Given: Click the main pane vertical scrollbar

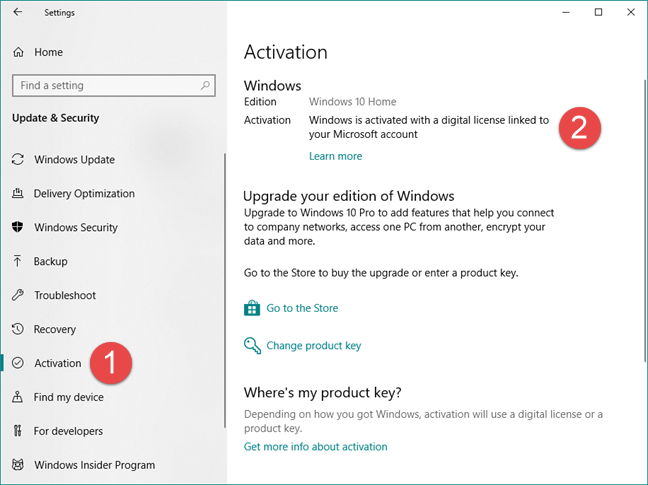Looking at the screenshot, I should tap(645, 222).
